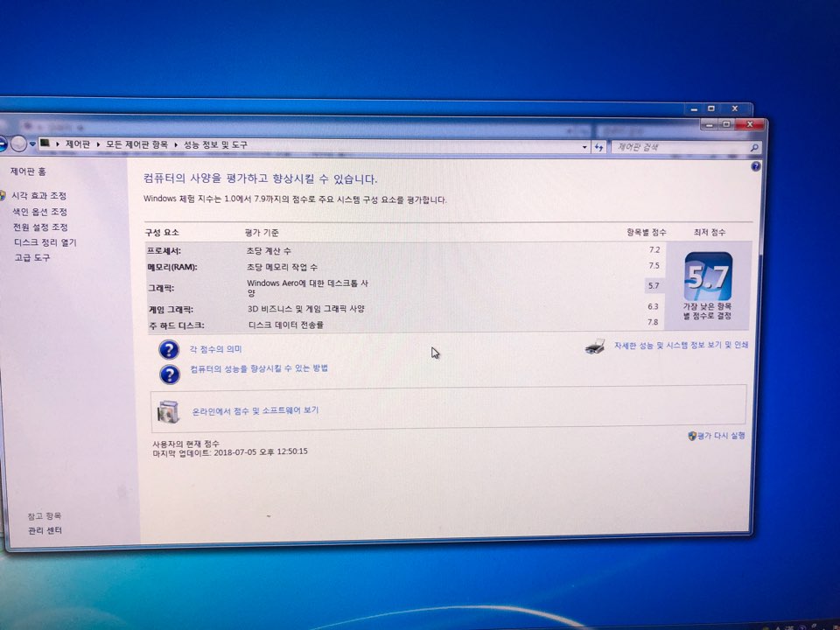Click the 제어판 검색 search field

(681, 147)
